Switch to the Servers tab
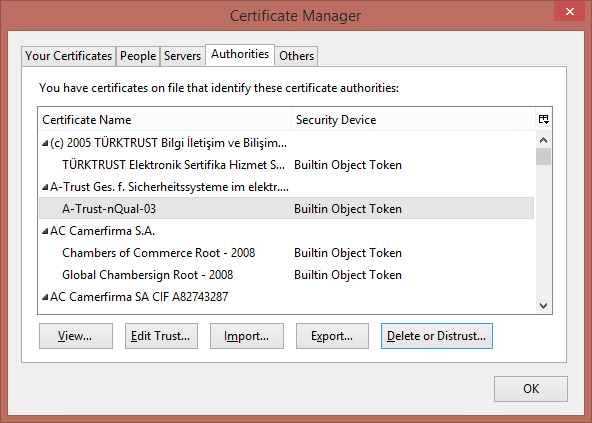 coord(182,56)
